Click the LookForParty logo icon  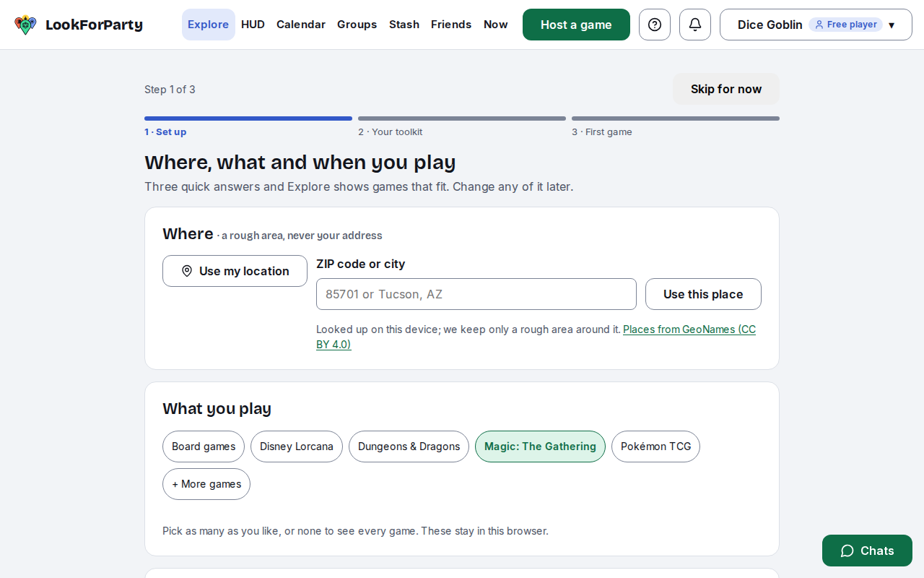coord(25,25)
